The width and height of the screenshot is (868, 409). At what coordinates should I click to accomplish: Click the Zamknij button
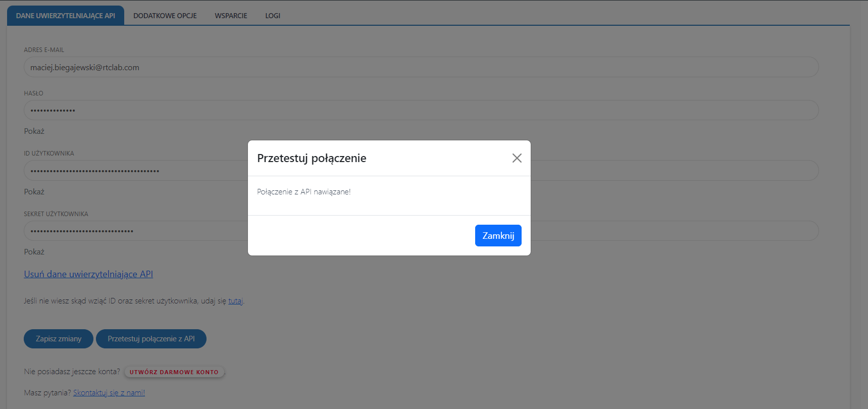point(498,236)
